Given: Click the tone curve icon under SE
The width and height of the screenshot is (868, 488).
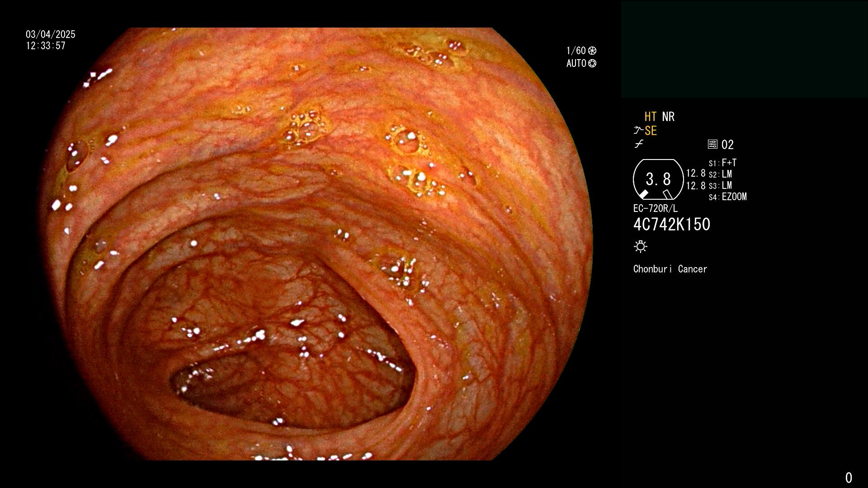Looking at the screenshot, I should click(x=639, y=144).
